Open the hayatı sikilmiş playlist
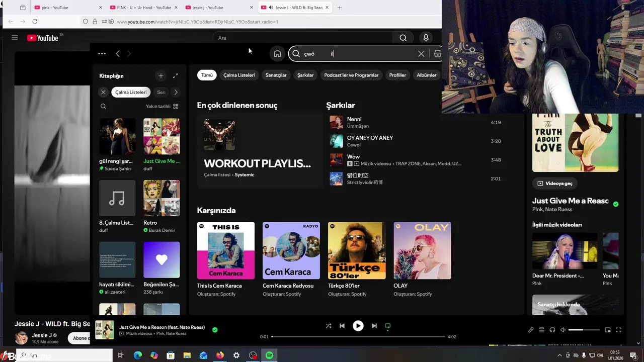The image size is (644, 362). (117, 268)
